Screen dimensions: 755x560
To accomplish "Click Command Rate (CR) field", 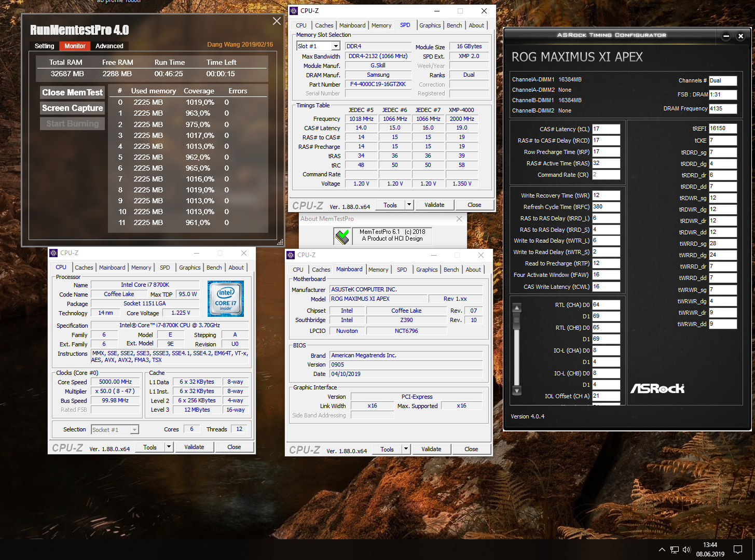I will 606,175.
